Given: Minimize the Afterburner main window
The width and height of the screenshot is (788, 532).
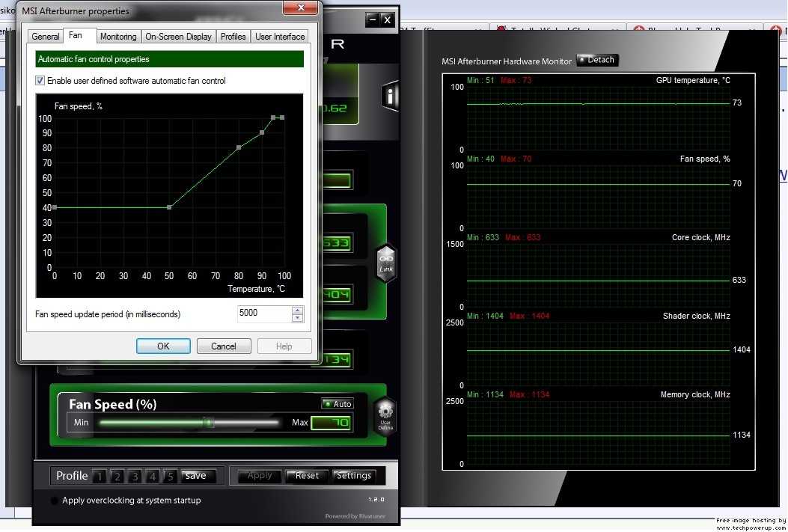Looking at the screenshot, I should click(x=373, y=19).
